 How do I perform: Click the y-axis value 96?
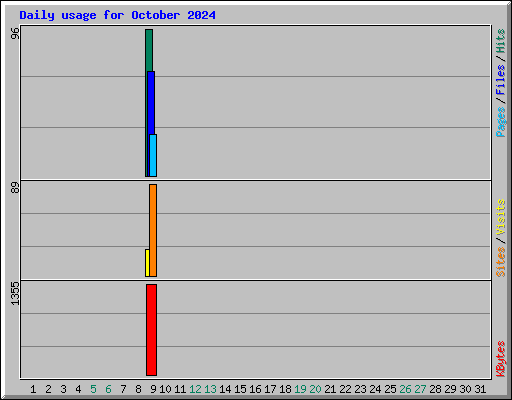pos(15,33)
